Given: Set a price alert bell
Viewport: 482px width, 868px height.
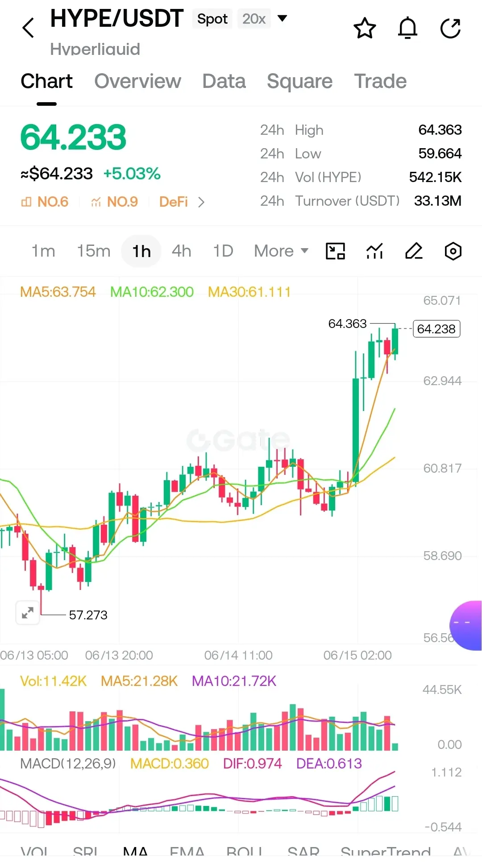Looking at the screenshot, I should [407, 28].
